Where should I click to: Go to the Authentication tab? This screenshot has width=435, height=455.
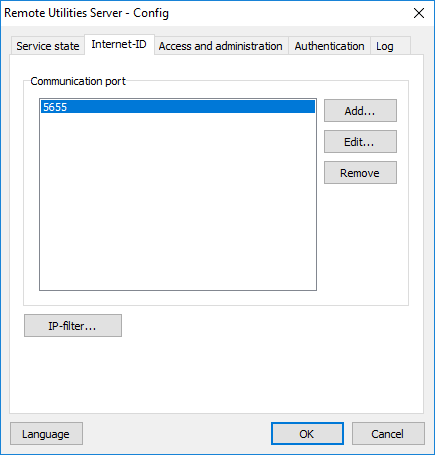(x=329, y=46)
